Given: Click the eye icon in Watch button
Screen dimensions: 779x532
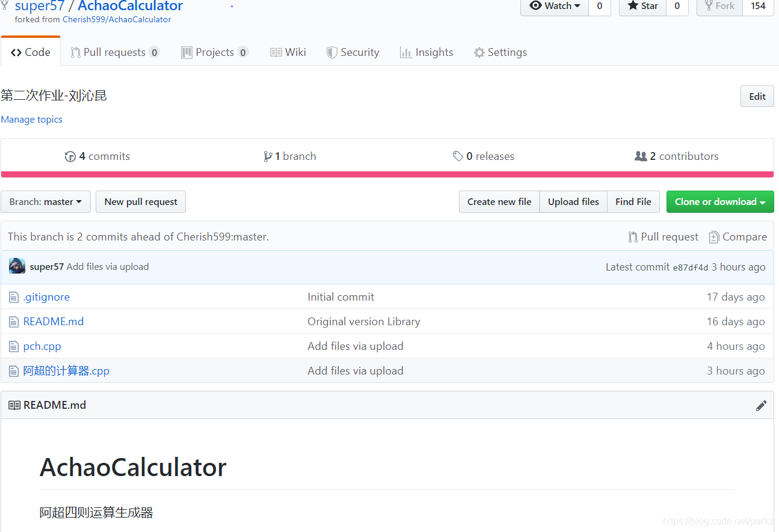Looking at the screenshot, I should [536, 5].
